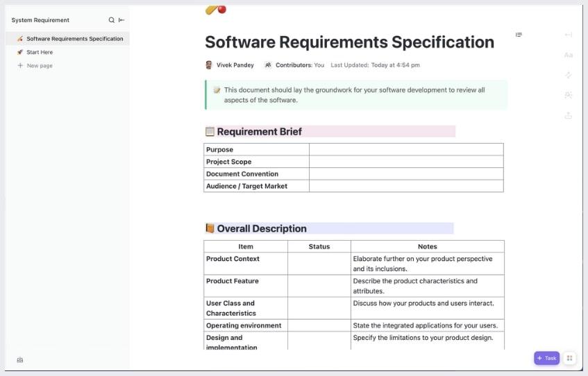588x376 pixels.
Task: Click the export share icon
Action: (x=569, y=115)
